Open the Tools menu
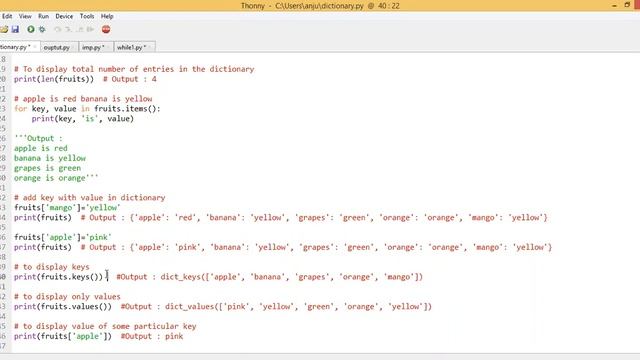This screenshot has height=360, width=640. [x=87, y=16]
